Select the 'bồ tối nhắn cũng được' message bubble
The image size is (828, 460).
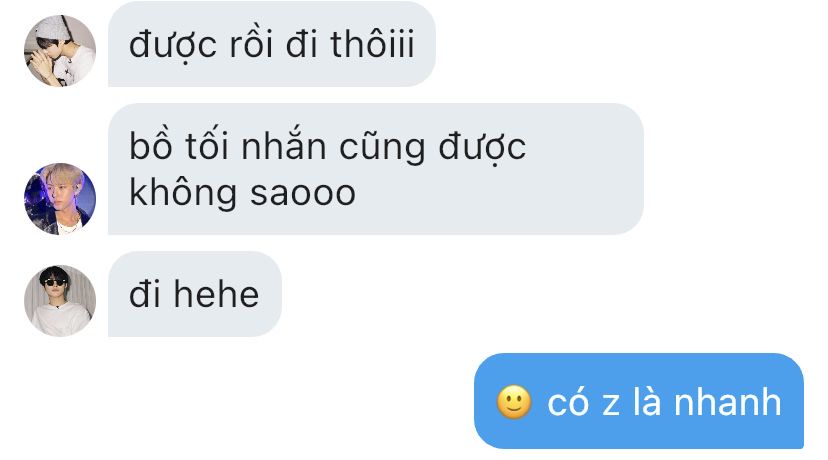(375, 169)
